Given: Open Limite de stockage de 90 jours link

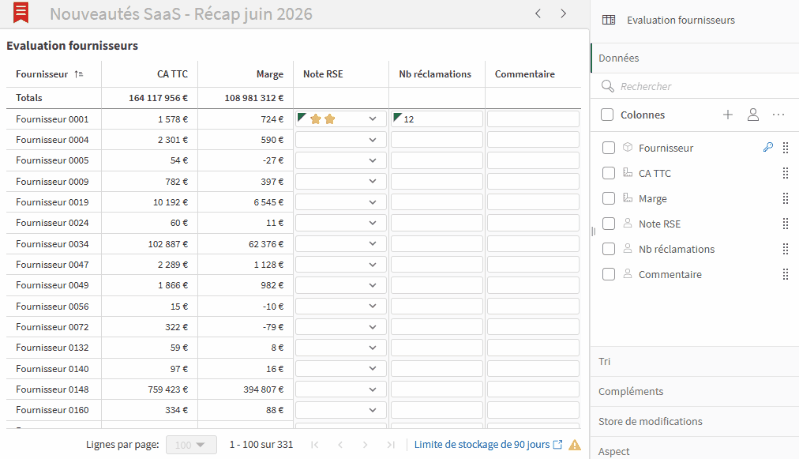Looking at the screenshot, I should (x=488, y=445).
